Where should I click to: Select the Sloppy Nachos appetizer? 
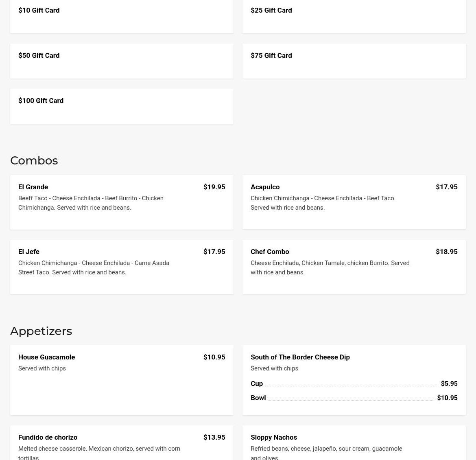pos(274,438)
